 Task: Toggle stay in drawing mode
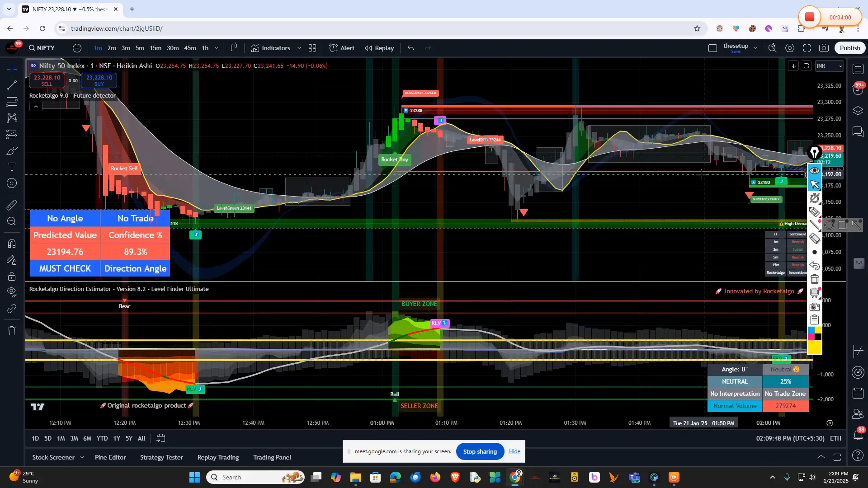click(x=12, y=260)
